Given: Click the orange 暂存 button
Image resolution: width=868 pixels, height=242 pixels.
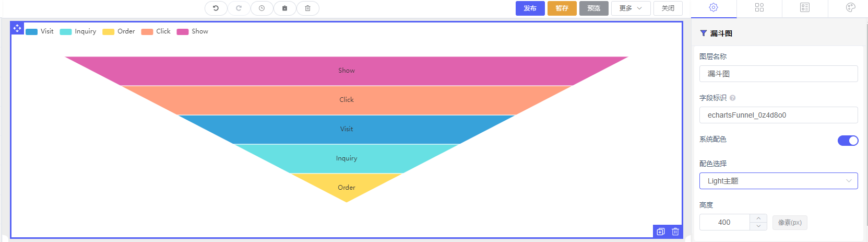Looking at the screenshot, I should click(x=562, y=8).
